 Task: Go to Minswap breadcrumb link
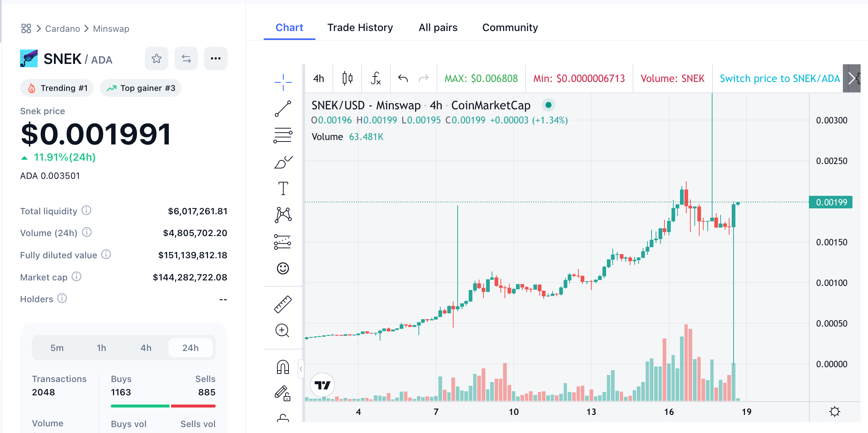click(x=111, y=28)
